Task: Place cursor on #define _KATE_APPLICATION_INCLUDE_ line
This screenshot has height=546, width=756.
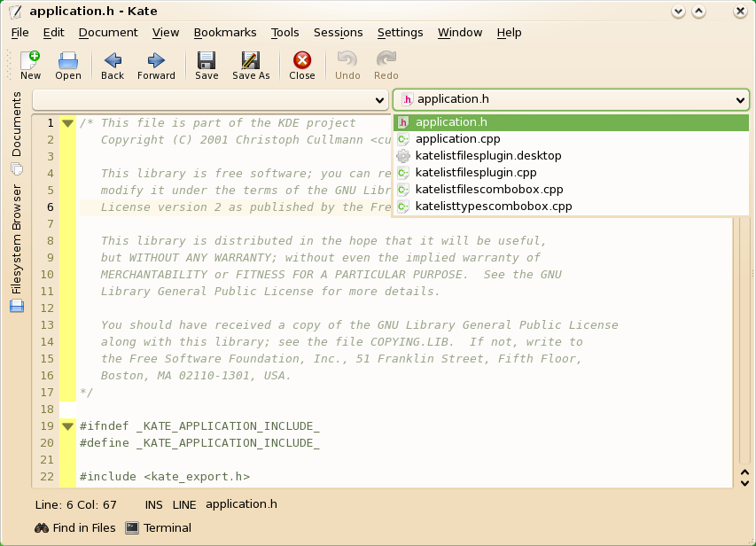Action: pyautogui.click(x=199, y=443)
